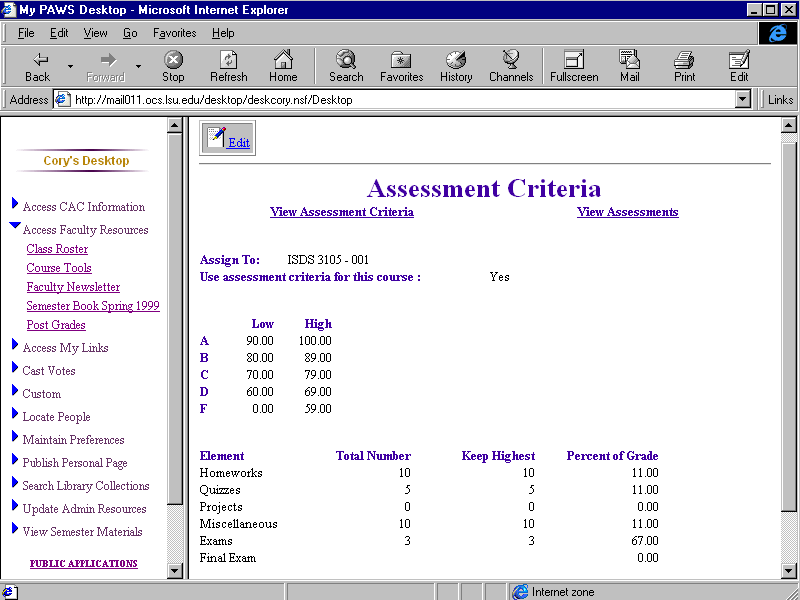Screen dimensions: 800x600
Task: Open the Class Roster link
Action: [57, 249]
